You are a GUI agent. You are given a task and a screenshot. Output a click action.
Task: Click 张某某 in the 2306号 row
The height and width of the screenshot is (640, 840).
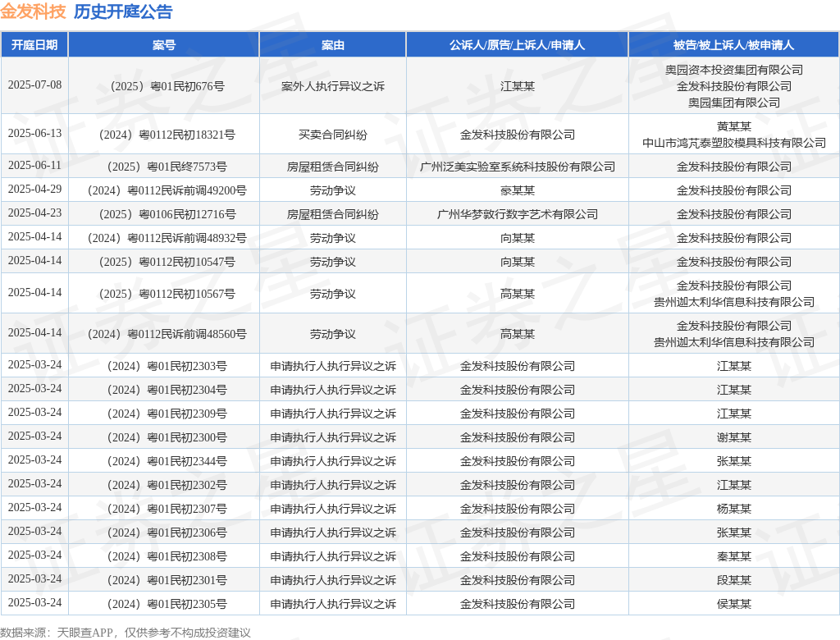(x=734, y=533)
